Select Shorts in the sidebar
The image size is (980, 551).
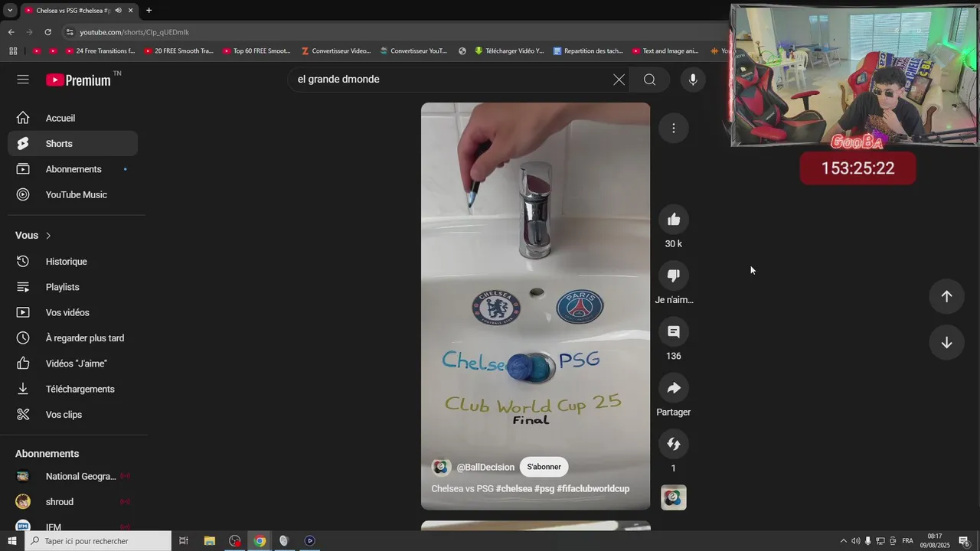pos(73,144)
